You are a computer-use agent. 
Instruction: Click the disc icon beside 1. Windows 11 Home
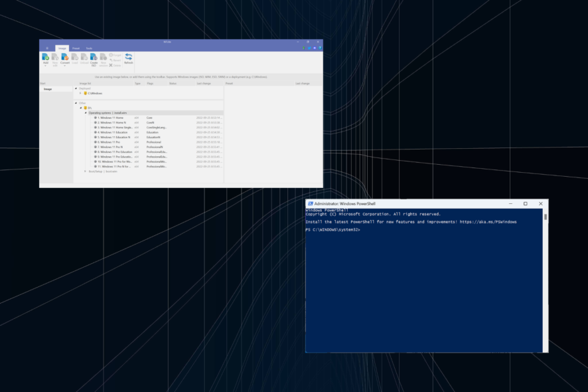[96, 118]
